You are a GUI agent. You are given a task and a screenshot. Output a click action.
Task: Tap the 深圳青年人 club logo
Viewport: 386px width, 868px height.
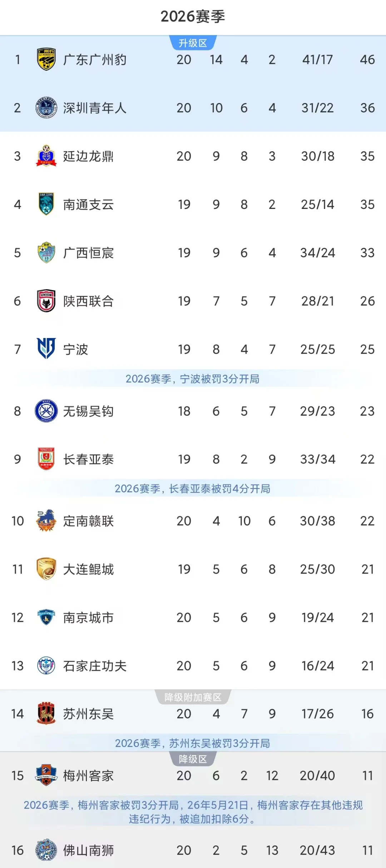coord(46,108)
